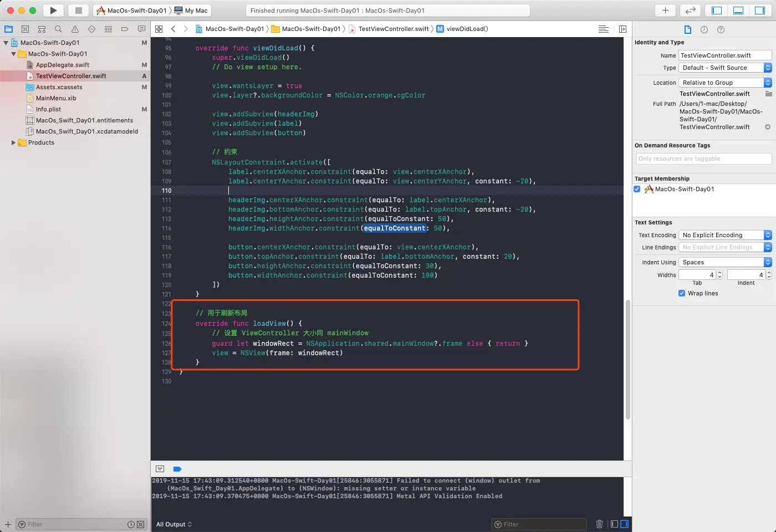The width and height of the screenshot is (776, 532).
Task: Open the Location dropdown showing Relative to Group
Action: coord(725,83)
